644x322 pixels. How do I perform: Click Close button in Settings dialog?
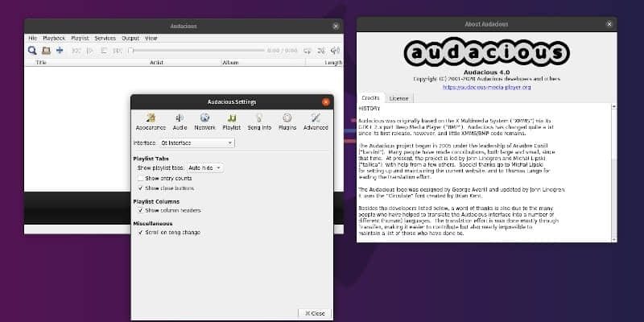[315, 313]
